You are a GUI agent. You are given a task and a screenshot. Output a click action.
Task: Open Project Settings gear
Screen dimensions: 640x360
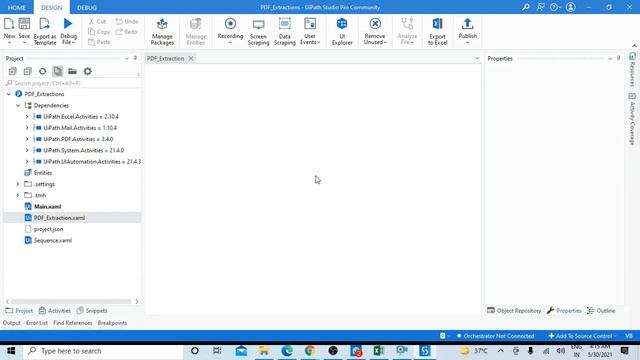87,71
